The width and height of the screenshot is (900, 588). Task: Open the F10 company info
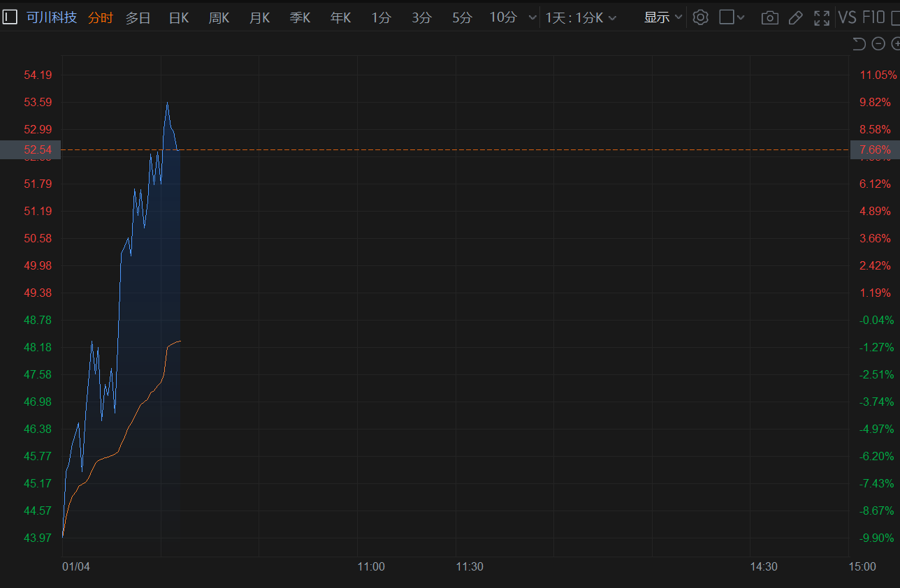(874, 17)
